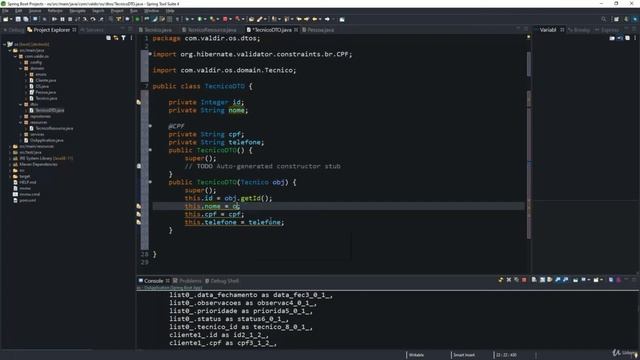640x360 pixels.
Task: Click the editor vertical scrollbar
Action: (529, 139)
